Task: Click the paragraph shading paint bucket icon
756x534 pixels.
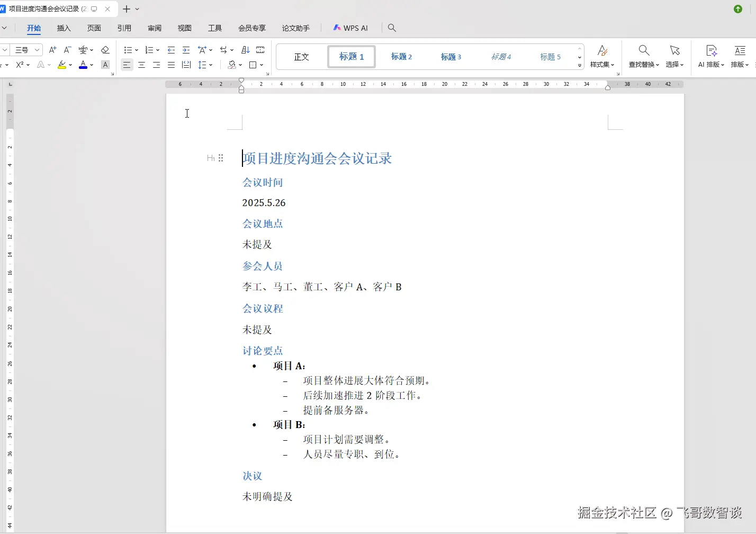Action: [x=232, y=65]
